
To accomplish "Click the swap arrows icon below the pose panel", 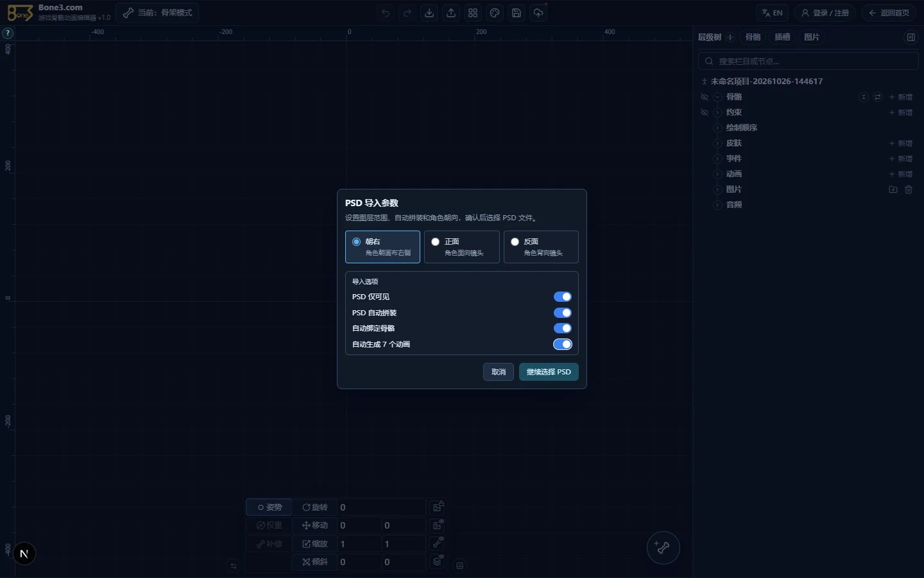I will click(234, 566).
